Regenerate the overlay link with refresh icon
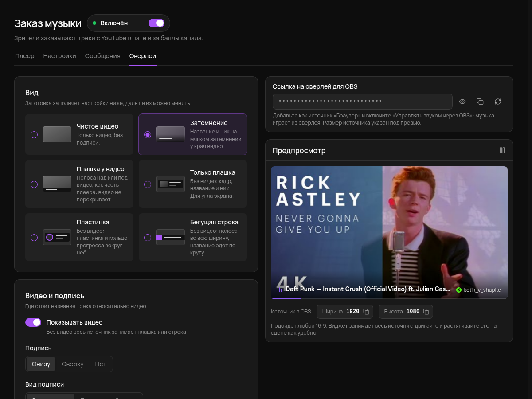This screenshot has height=399, width=532. pyautogui.click(x=498, y=102)
